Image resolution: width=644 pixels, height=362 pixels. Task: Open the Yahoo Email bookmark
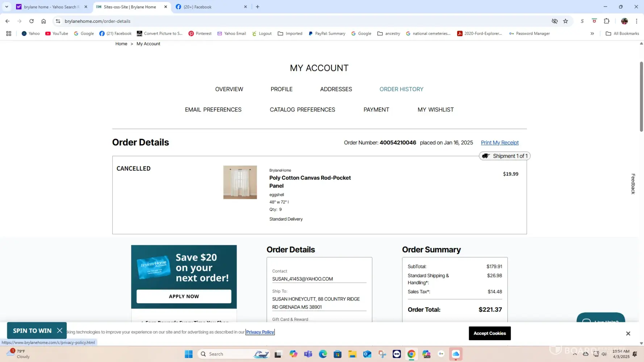(231, 33)
